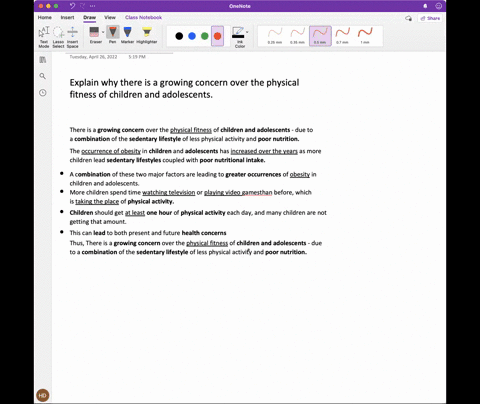The image size is (480, 404).
Task: Click the underlined phrase 'watching television'
Action: tap(169, 192)
